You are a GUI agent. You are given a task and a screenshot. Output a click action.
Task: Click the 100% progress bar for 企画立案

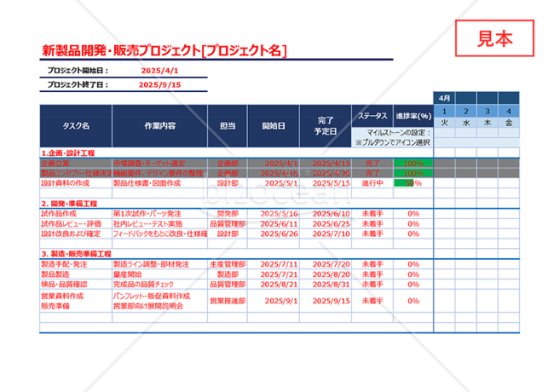point(413,163)
